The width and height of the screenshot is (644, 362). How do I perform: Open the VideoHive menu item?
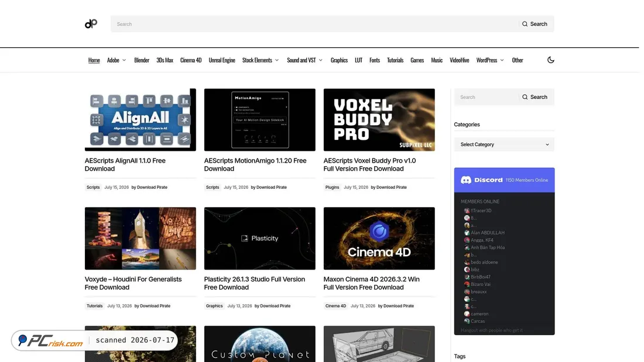(x=459, y=60)
